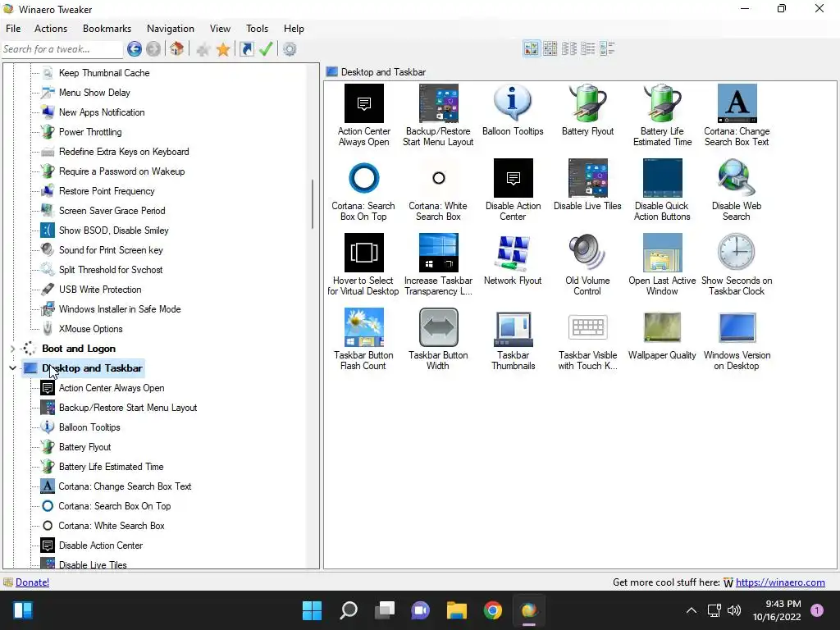Select Network Flyout icon
The image size is (840, 630).
click(x=513, y=253)
